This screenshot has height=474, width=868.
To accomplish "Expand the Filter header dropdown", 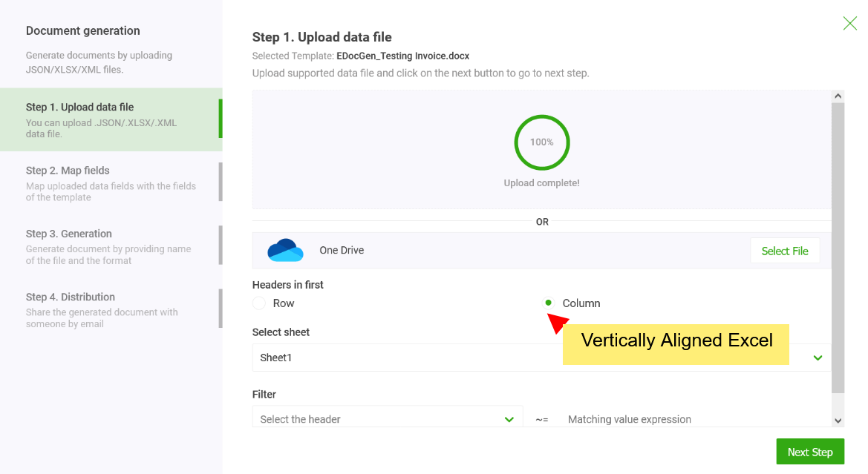I will click(387, 419).
